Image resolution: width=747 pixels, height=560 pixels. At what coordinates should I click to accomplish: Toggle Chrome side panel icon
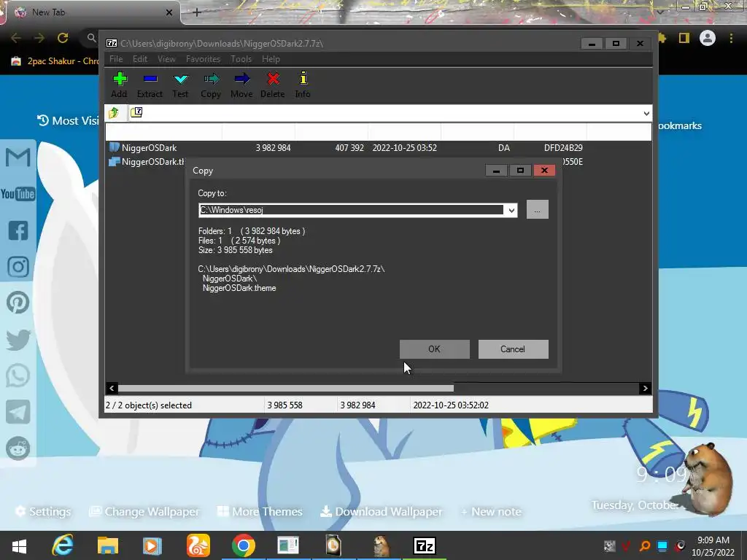[x=684, y=38]
